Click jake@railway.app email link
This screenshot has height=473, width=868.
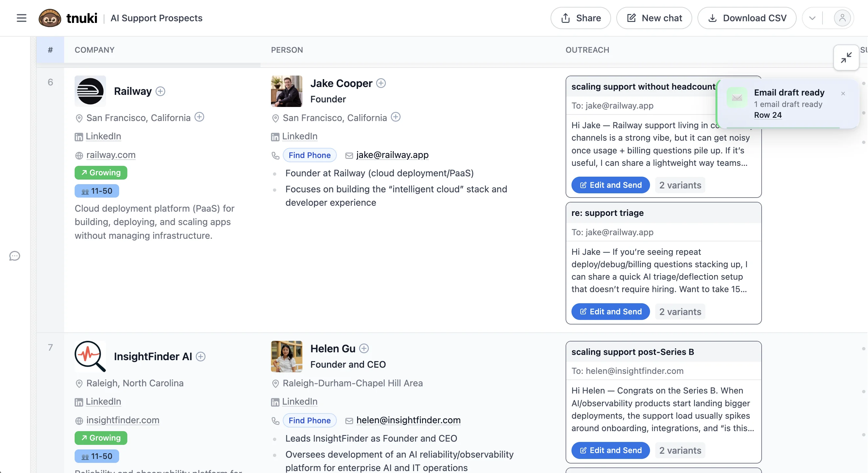(392, 154)
